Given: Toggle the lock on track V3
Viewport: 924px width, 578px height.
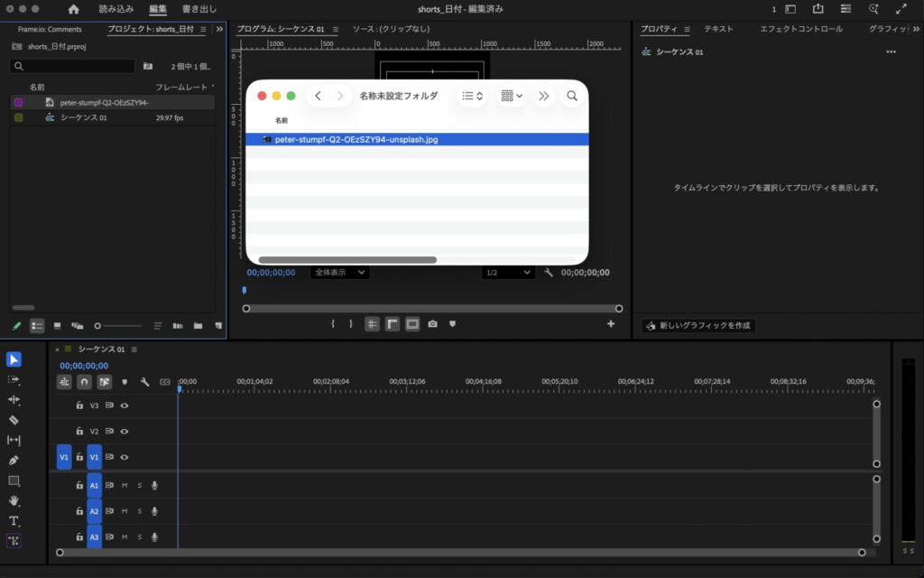Looking at the screenshot, I should (x=79, y=406).
